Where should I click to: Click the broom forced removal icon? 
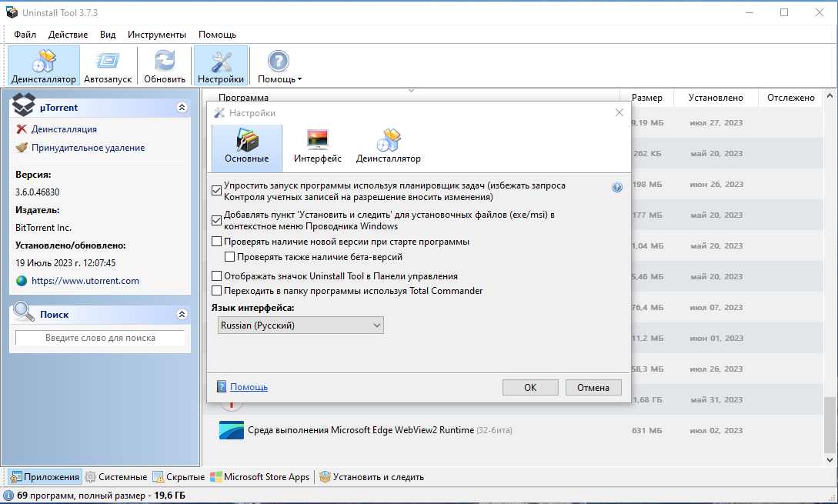22,148
